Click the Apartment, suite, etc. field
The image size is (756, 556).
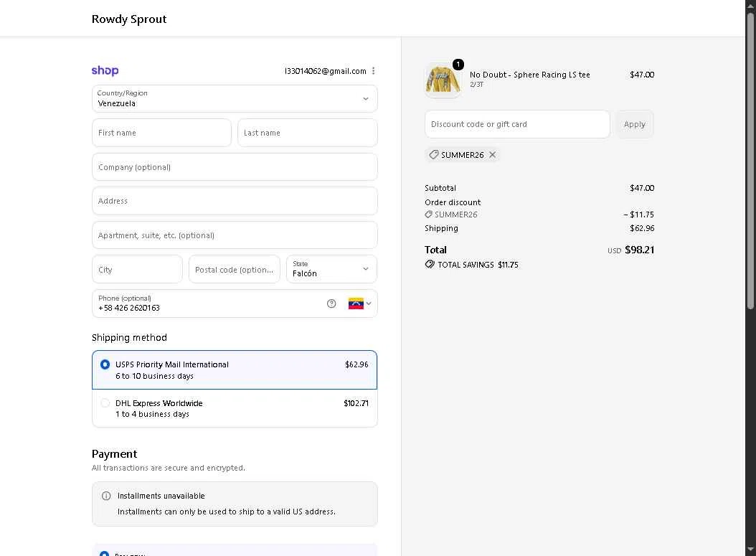point(235,235)
